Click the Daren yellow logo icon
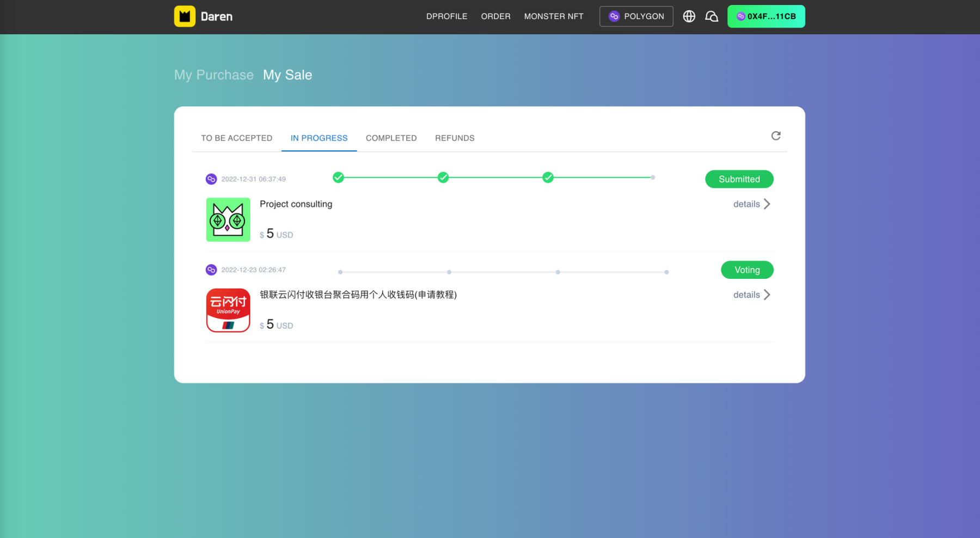The width and height of the screenshot is (980, 538). point(185,16)
